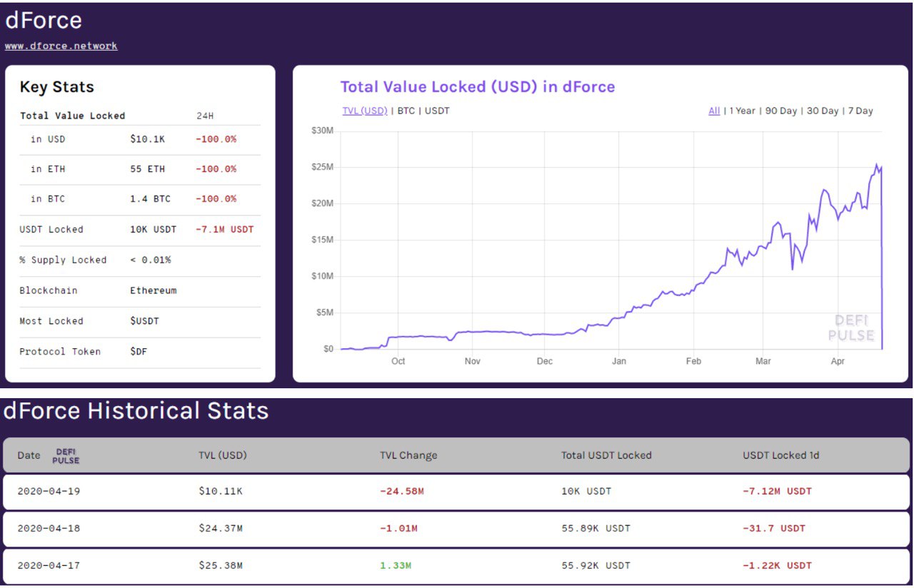Switch chart to USDT view
Screen dimensions: 914x588
point(437,111)
